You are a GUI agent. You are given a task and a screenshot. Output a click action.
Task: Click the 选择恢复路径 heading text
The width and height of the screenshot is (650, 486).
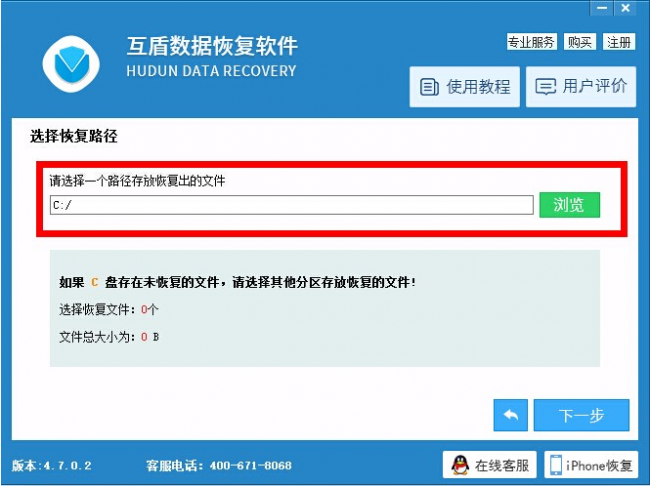pos(74,136)
